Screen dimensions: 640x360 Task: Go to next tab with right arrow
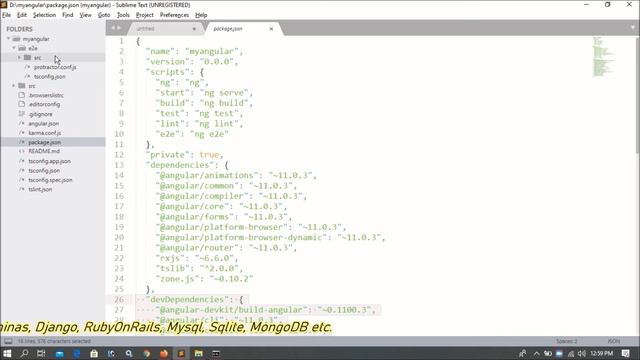point(119,28)
